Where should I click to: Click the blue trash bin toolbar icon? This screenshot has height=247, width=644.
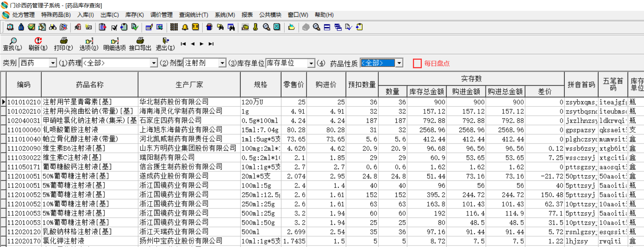tap(209, 27)
